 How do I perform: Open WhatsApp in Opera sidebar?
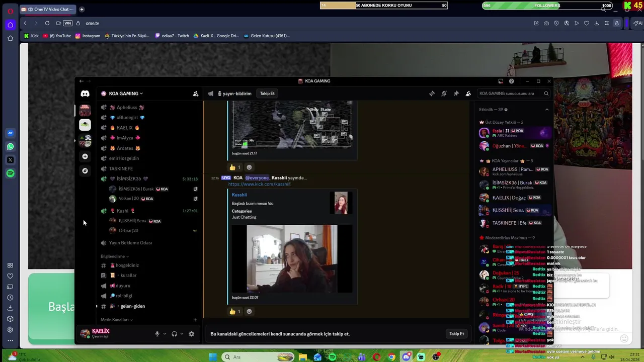coord(10,147)
